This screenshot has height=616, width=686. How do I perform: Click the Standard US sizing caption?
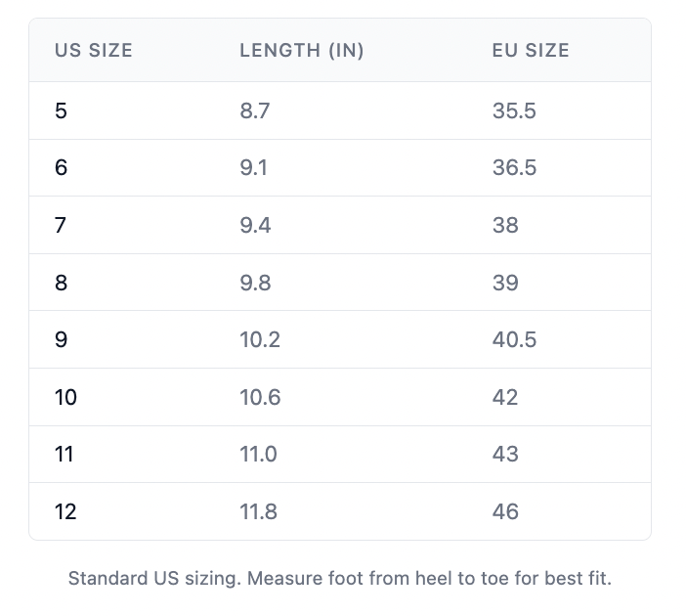(339, 578)
